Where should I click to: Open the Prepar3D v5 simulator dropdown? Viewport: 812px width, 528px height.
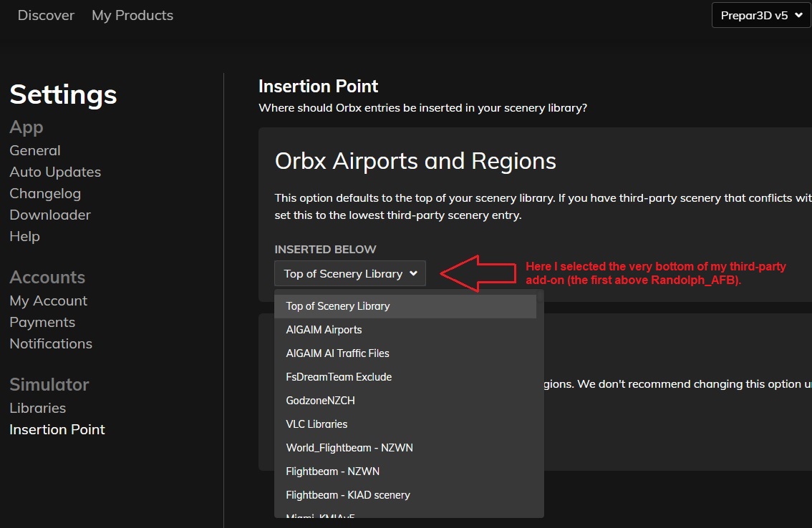[x=761, y=16]
